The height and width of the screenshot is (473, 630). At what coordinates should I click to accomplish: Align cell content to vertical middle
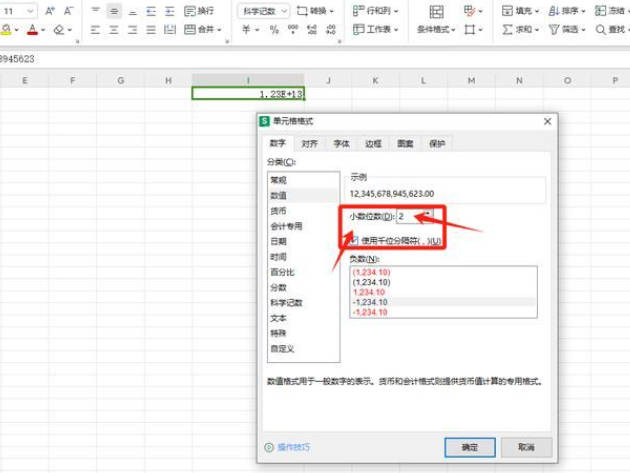point(114,11)
